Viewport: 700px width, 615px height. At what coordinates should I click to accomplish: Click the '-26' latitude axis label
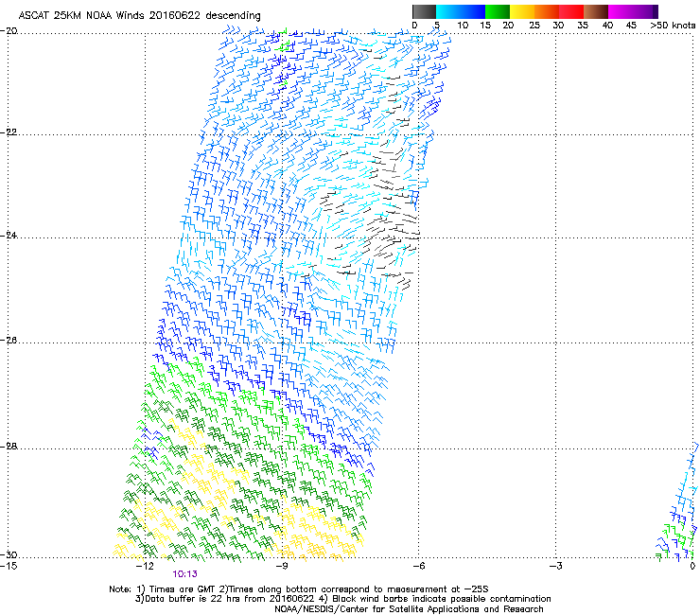[9, 341]
